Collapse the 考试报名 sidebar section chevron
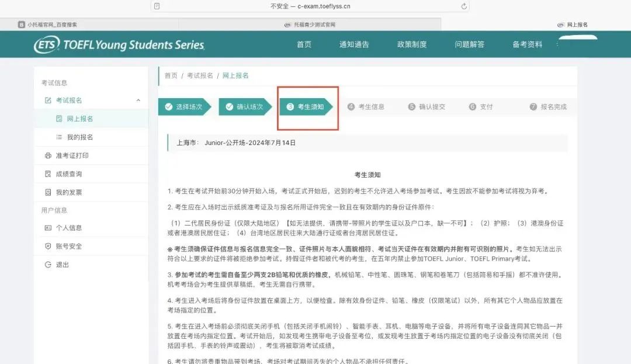Viewport: 631px width, 364px height. pyautogui.click(x=138, y=100)
